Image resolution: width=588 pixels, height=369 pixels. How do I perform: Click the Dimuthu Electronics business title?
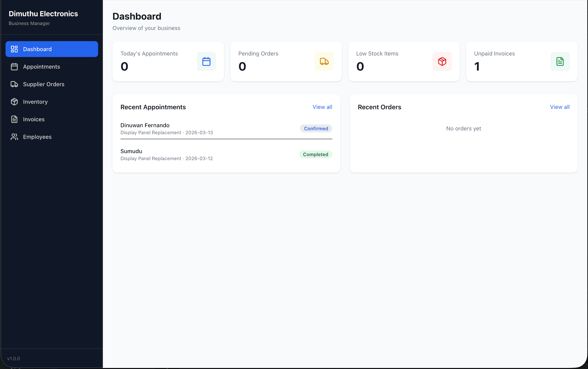click(x=43, y=14)
